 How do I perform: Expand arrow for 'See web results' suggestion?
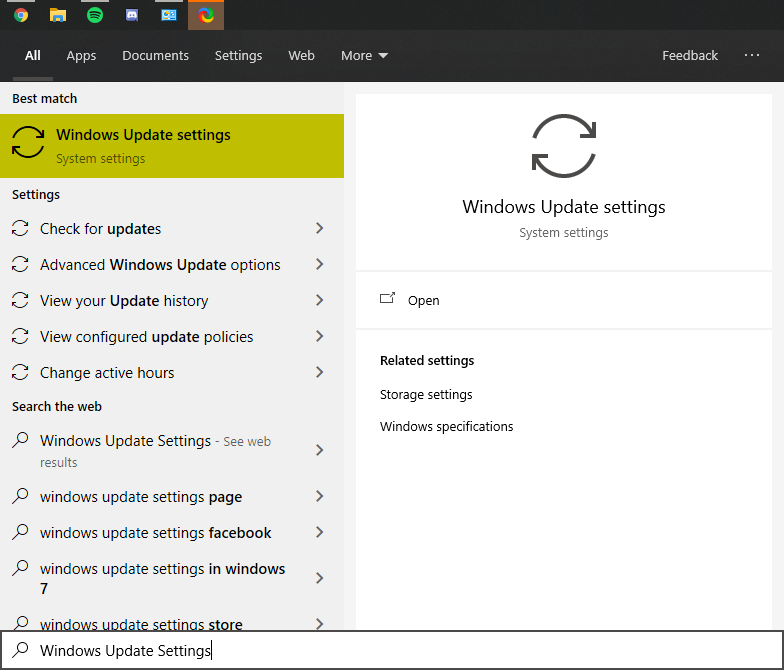tap(320, 450)
